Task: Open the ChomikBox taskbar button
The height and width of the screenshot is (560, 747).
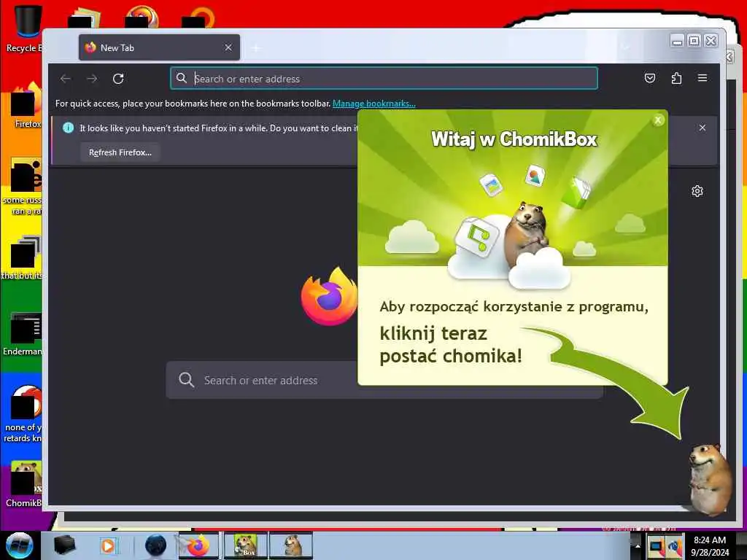Action: click(x=245, y=545)
